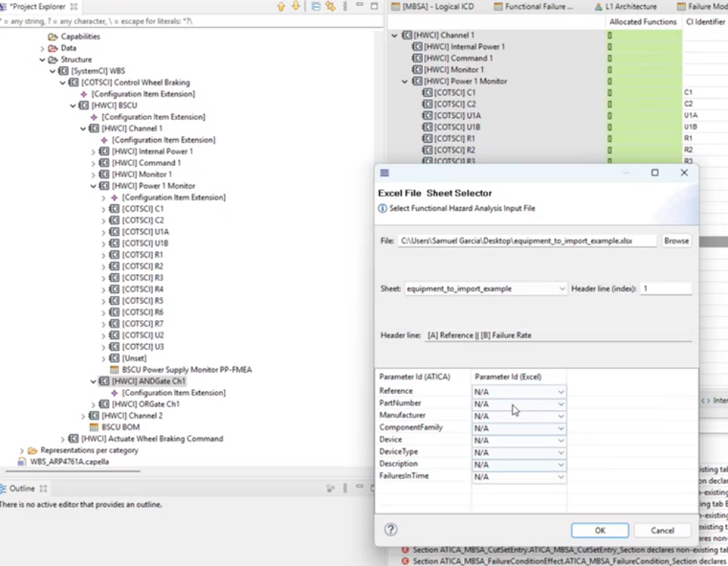This screenshot has width=728, height=566.
Task: Switch to Functional Failure tab
Action: pyautogui.click(x=533, y=7)
